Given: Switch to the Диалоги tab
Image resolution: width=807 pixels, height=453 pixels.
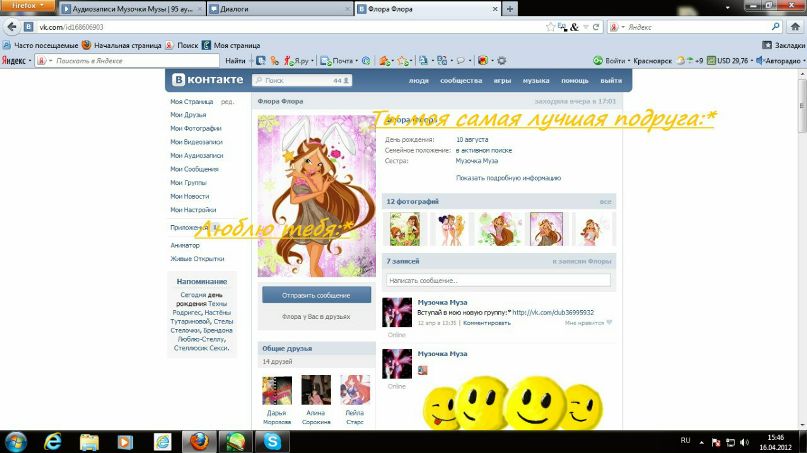Looking at the screenshot, I should 280,9.
